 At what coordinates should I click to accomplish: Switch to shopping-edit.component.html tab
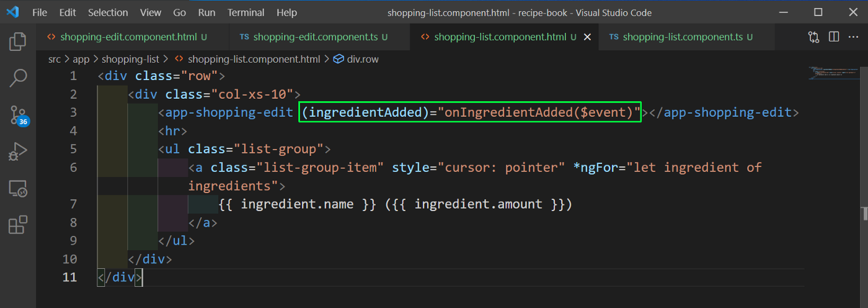133,37
